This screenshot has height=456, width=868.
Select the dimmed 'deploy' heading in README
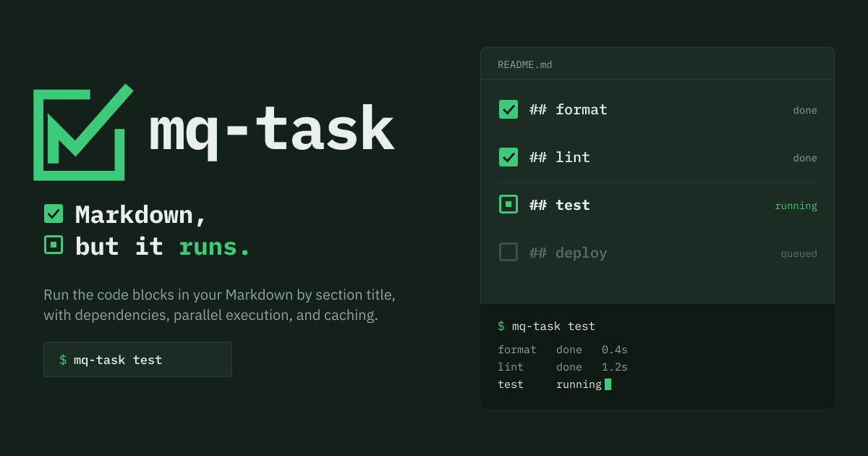tap(582, 253)
